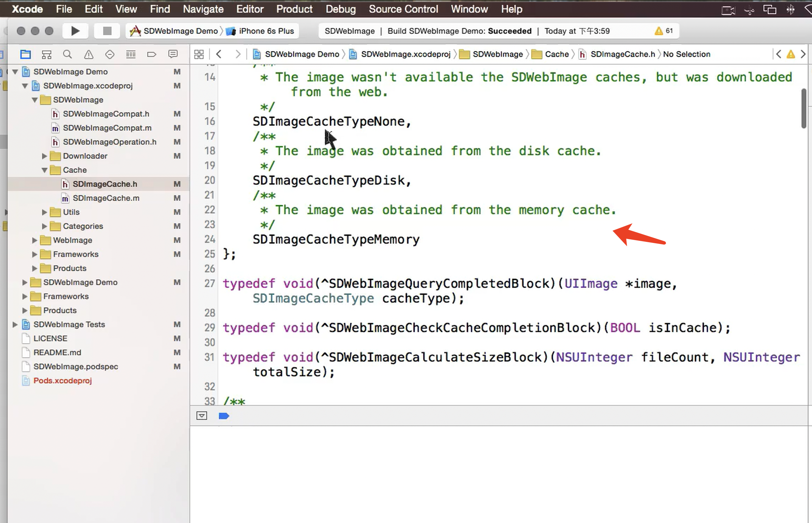Open the Find navigator magnifier icon
Viewport: 812px width, 523px height.
(67, 54)
